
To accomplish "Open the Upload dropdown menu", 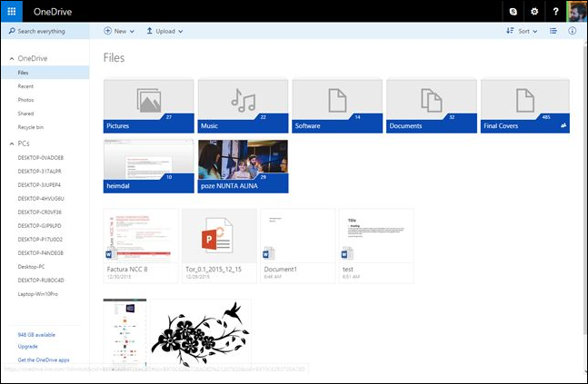I will click(164, 31).
